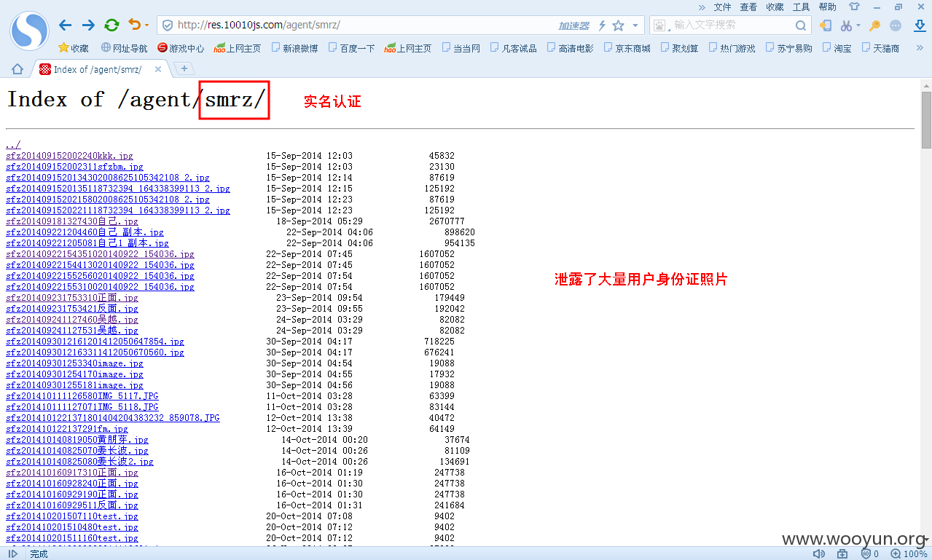
Task: Reload the page with the green refresh icon
Action: tap(111, 25)
